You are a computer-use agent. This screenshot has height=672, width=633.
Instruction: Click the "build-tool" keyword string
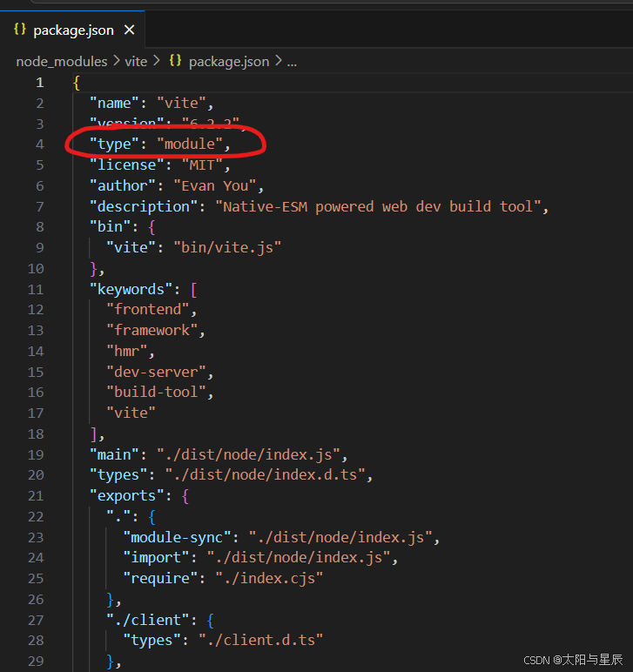point(157,392)
